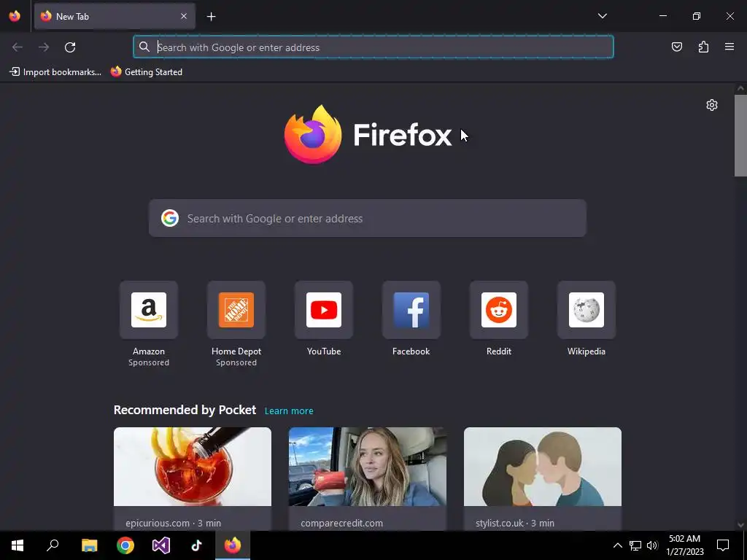This screenshot has width=747, height=560.
Task: Open the notifications action center
Action: [723, 545]
